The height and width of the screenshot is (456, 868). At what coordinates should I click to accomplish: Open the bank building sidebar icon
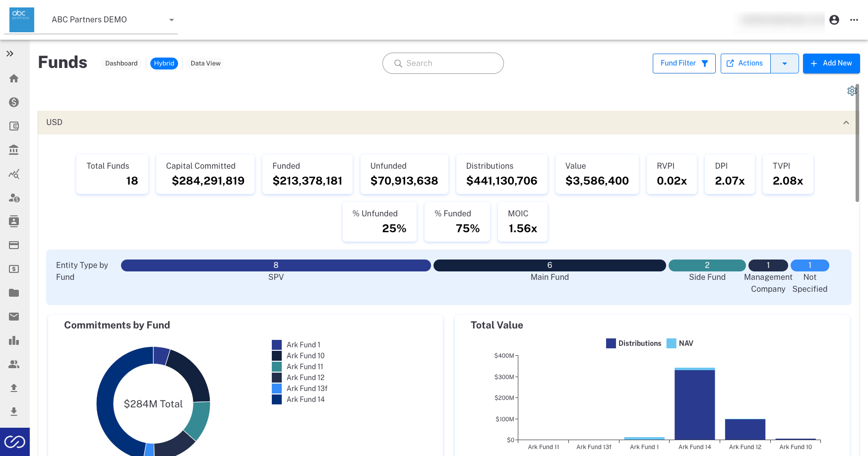click(14, 150)
